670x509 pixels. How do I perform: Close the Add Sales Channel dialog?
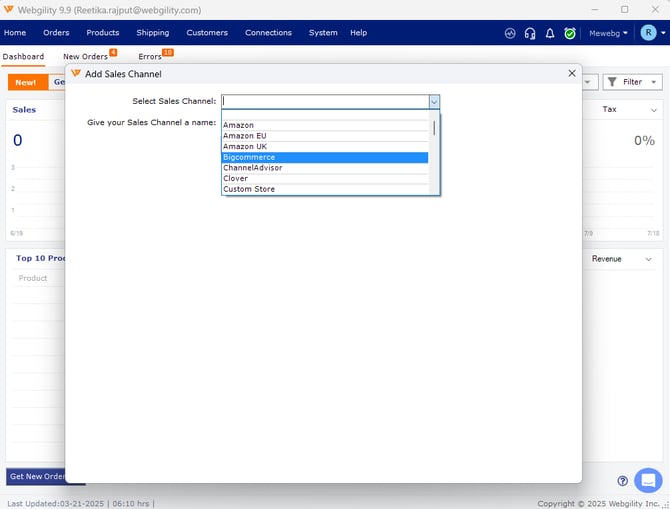click(x=572, y=73)
